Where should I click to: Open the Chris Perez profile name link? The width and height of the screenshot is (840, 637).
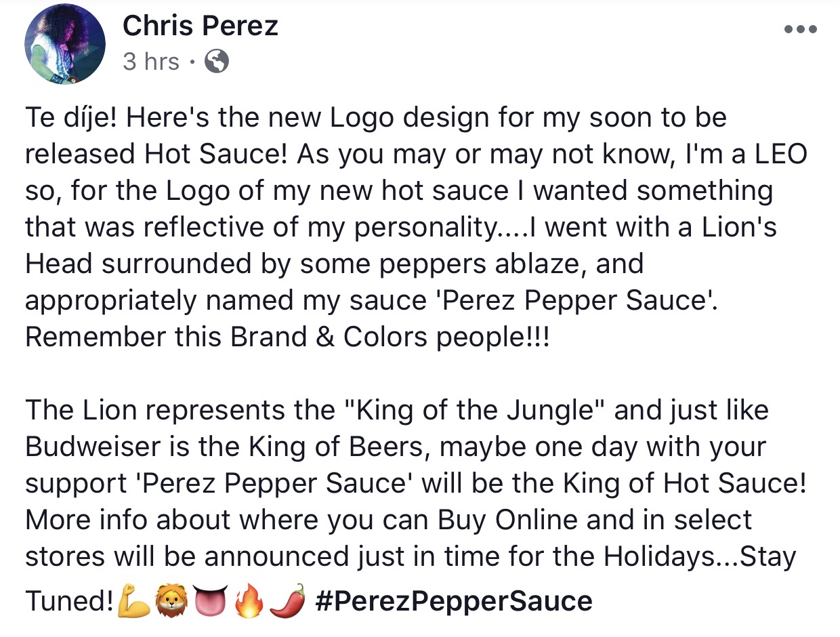201,26
